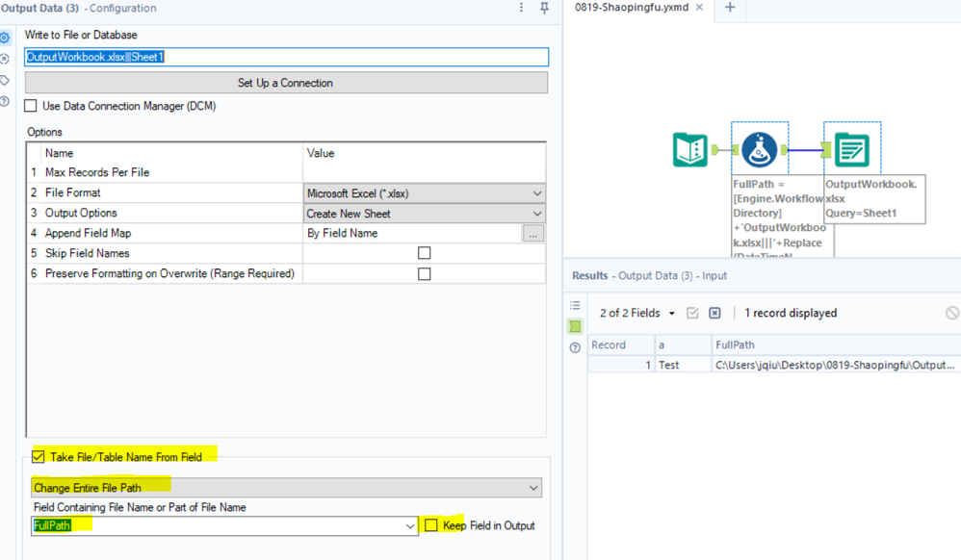Open the help question-mark sidebar icon
Image resolution: width=961 pixels, height=560 pixels.
[4, 102]
